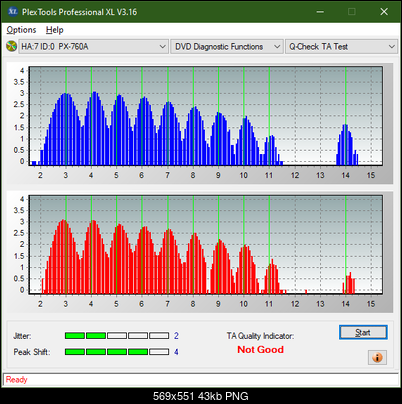
Task: Expand the Q-Check TA Test dropdown
Action: coord(341,47)
